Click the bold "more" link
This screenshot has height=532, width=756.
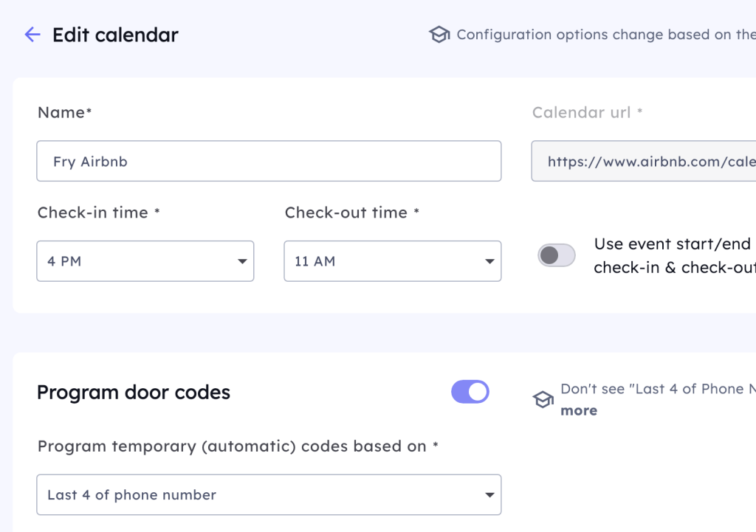pyautogui.click(x=579, y=410)
